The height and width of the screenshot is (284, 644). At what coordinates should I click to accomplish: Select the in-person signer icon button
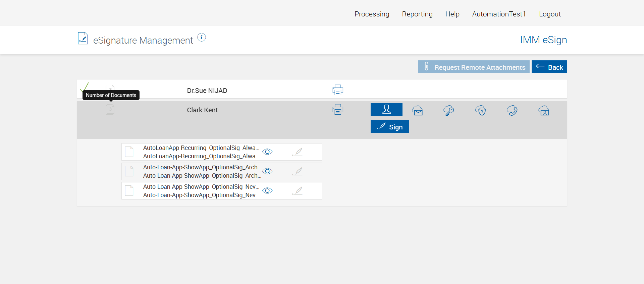tap(386, 110)
